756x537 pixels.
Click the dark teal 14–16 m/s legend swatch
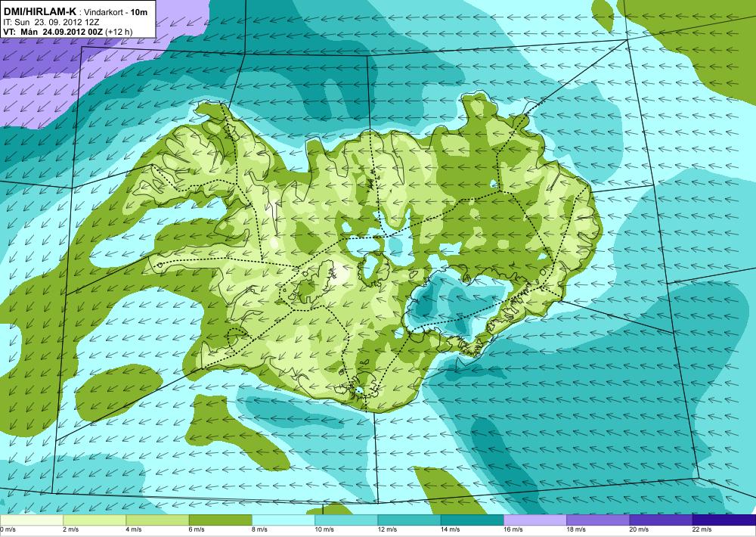click(472, 520)
